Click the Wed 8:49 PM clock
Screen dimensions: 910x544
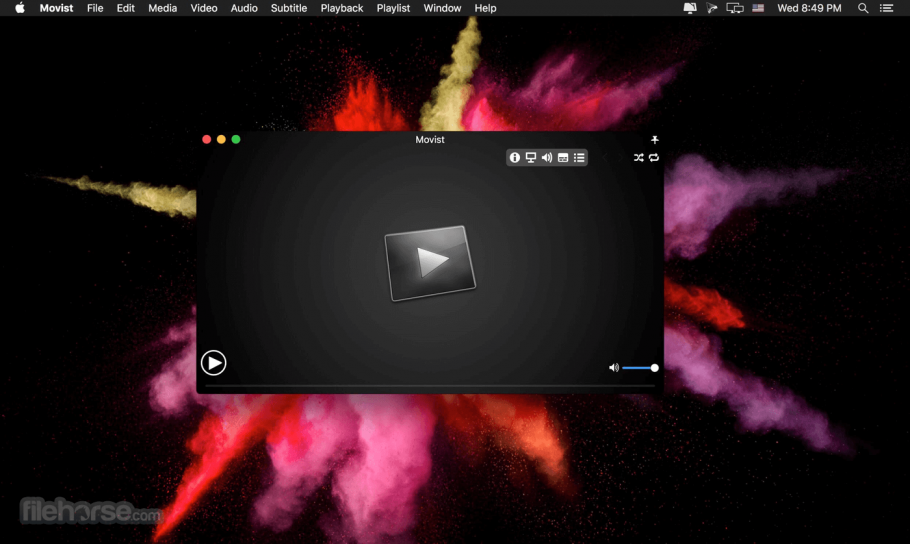point(810,8)
